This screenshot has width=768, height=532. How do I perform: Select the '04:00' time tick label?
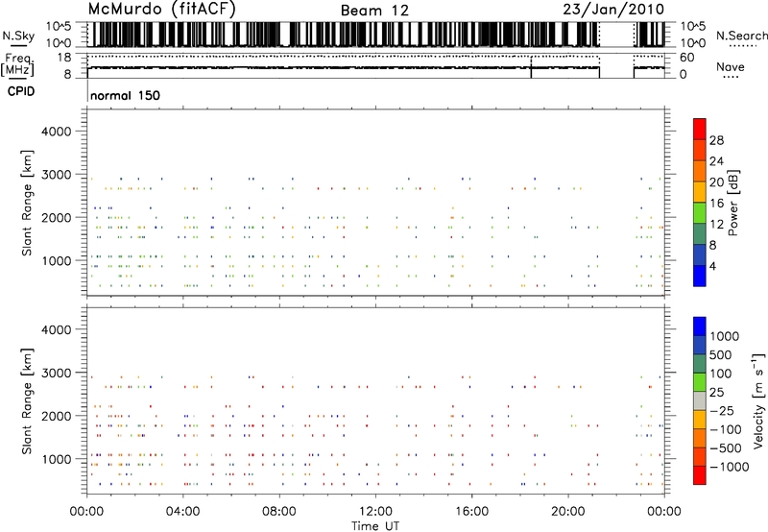pos(182,512)
